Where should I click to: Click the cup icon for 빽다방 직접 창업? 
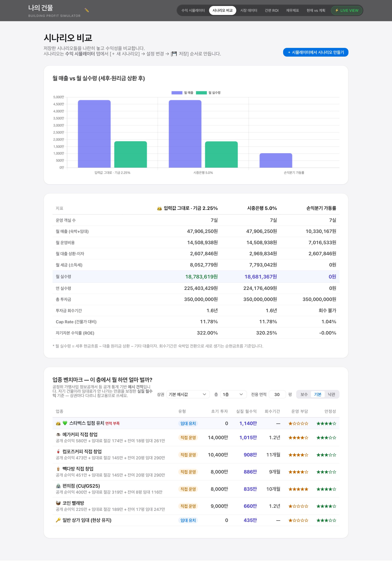pyautogui.click(x=58, y=469)
